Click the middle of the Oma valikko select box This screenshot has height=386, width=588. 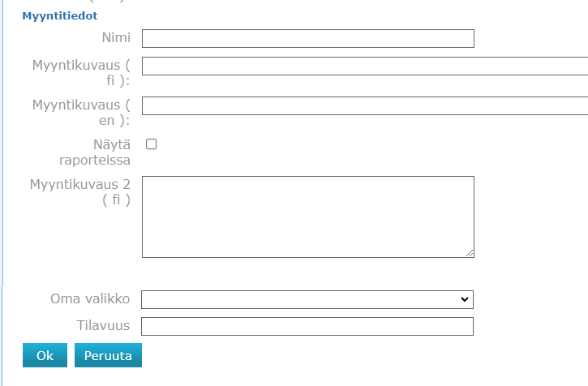(x=307, y=299)
